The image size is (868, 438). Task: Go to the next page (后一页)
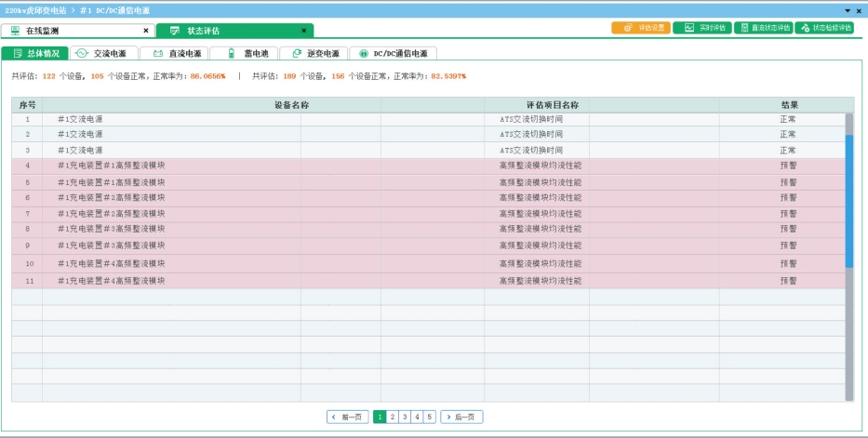pos(461,418)
